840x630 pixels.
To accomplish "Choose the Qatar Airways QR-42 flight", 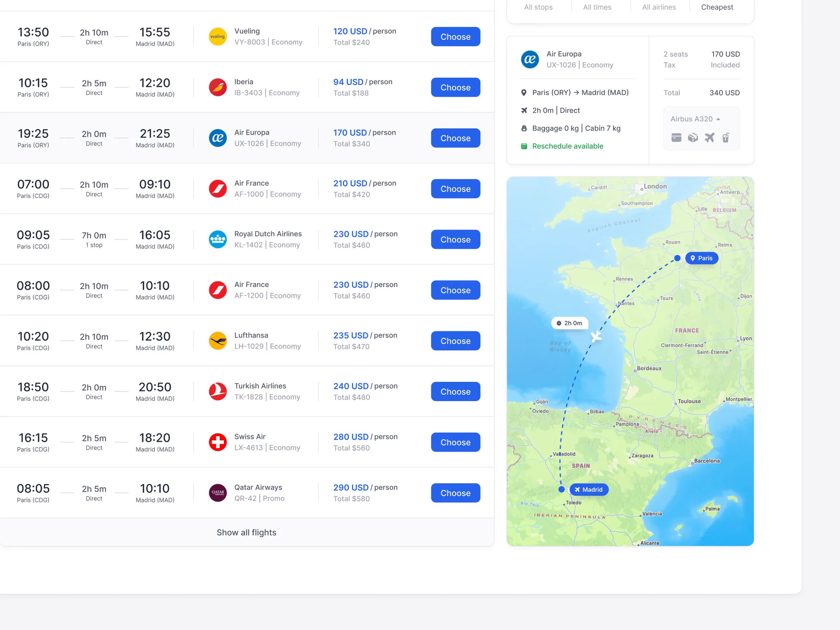I will tap(455, 493).
